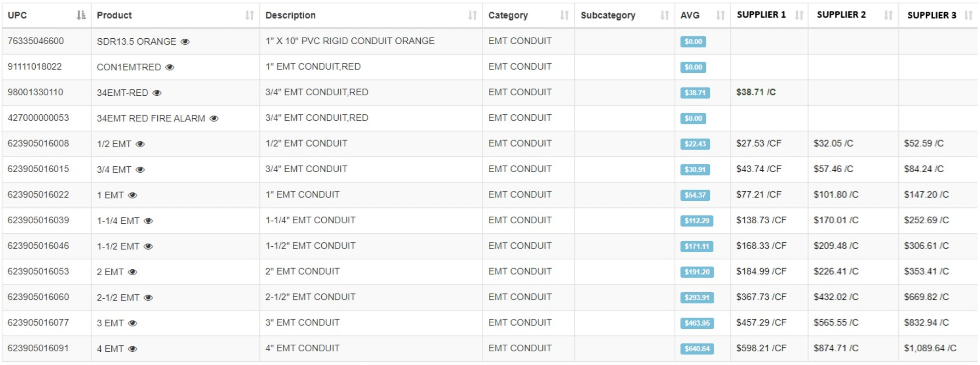Click eye icon for 34EMT RED FIRE ALARM
This screenshot has width=980, height=365.
tap(214, 118)
